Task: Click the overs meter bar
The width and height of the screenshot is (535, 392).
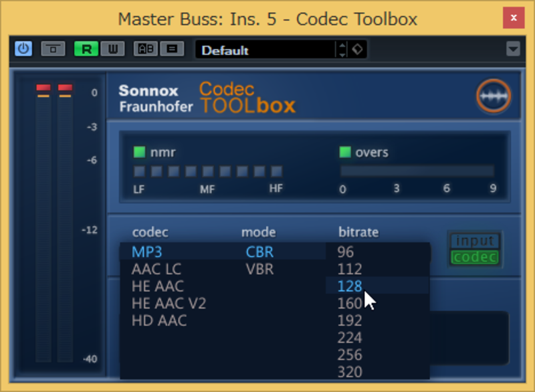Action: (417, 171)
